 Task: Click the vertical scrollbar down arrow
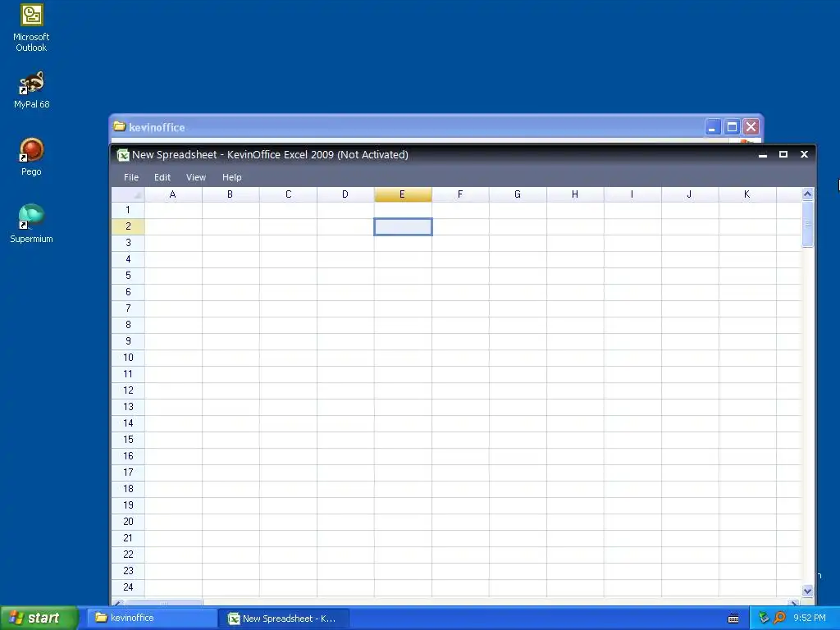tap(808, 591)
